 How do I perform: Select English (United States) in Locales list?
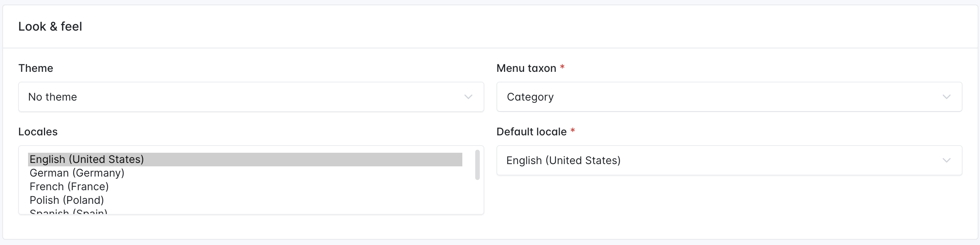[245, 159]
